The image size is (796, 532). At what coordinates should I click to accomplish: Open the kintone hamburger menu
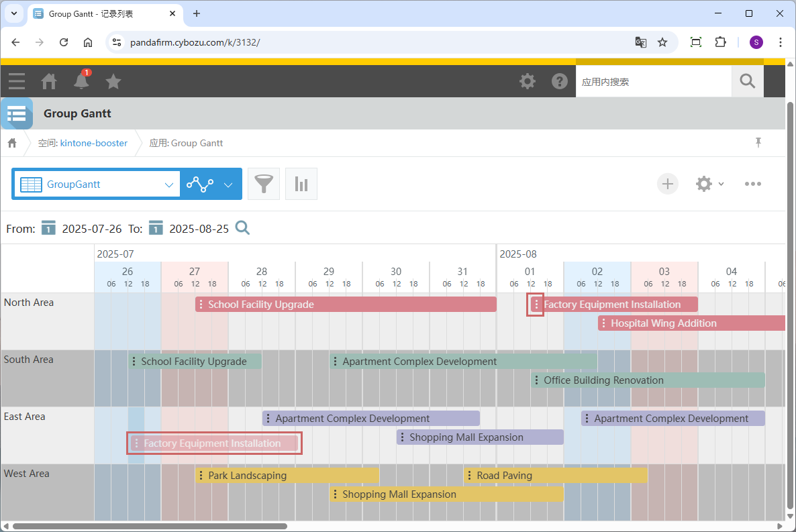17,81
